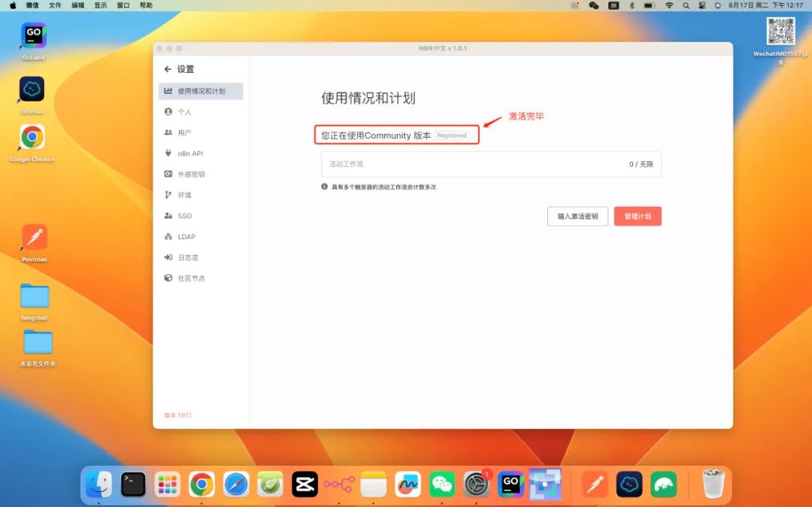Click the Registered badge
Screen dimensions: 812x507
[x=452, y=135]
